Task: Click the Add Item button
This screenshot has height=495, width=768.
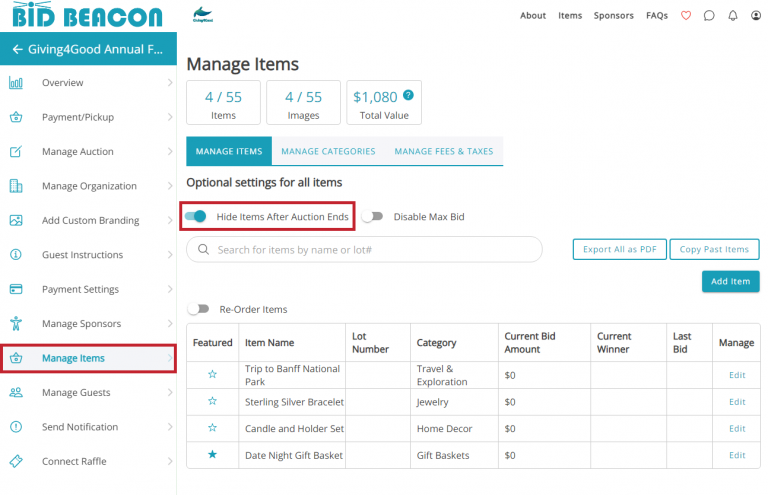Action: 730,282
